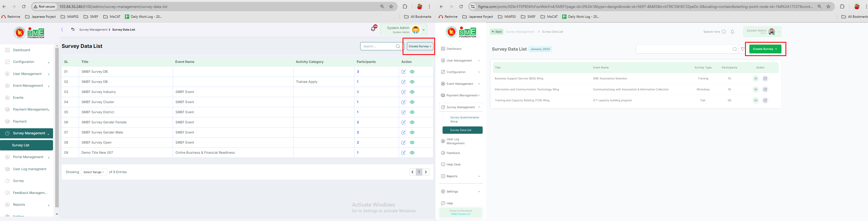Expand Payment Management in Figma sidebar

[479, 95]
